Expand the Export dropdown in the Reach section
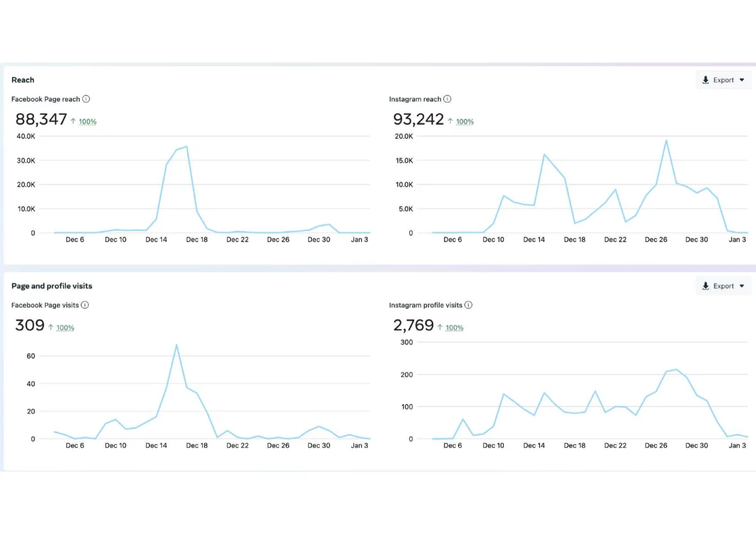756x534 pixels. tap(743, 80)
